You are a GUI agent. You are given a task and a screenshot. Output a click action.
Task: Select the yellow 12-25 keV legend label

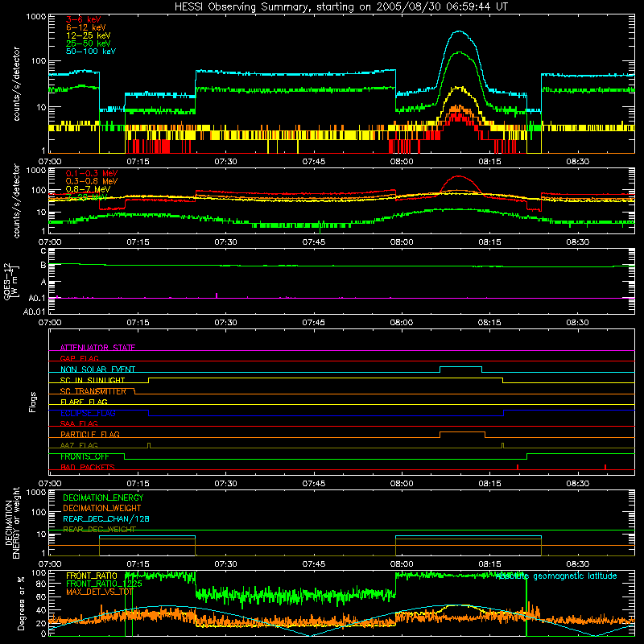coord(89,35)
